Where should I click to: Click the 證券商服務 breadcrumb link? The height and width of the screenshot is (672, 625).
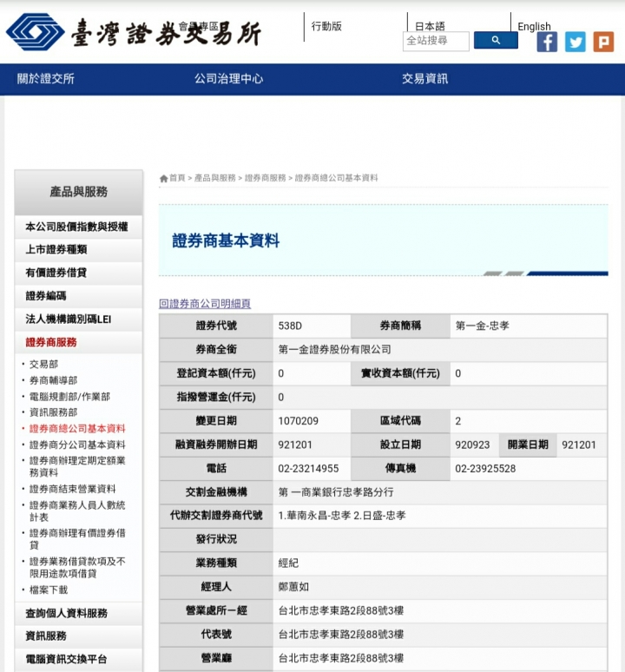click(265, 178)
